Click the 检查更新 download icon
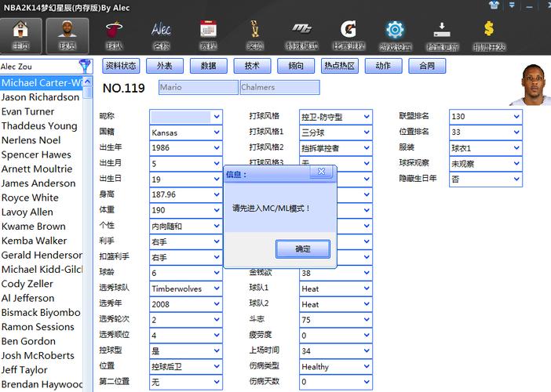 (x=442, y=36)
